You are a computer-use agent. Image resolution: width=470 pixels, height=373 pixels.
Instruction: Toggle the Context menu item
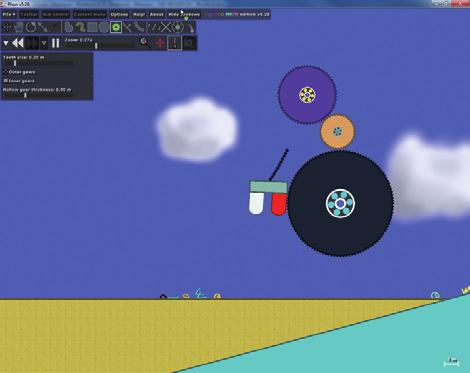pos(89,14)
